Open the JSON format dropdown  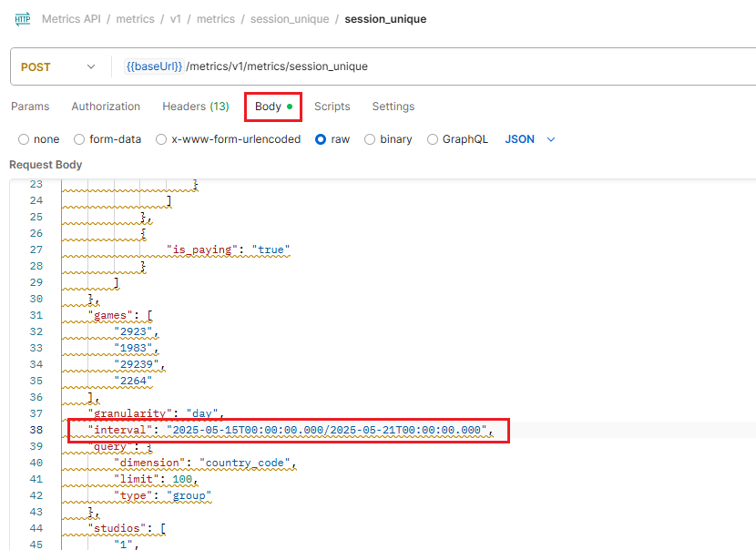coord(530,139)
